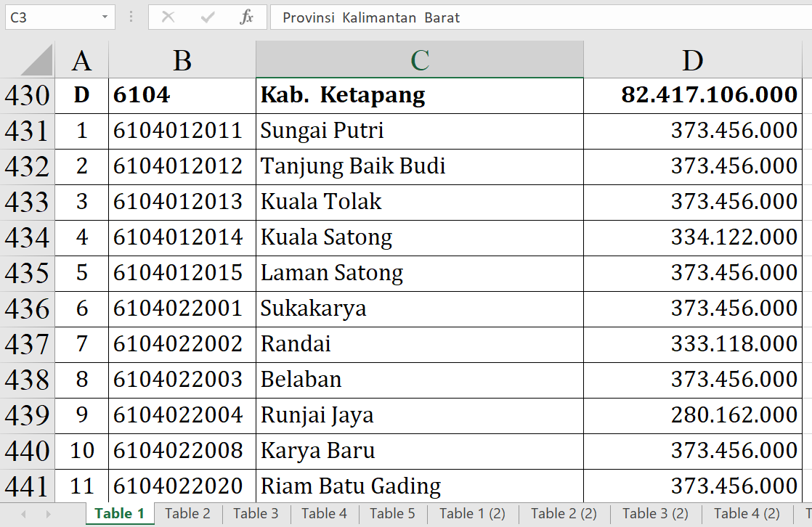Viewport: 812px width, 527px height.
Task: Select row 435 header
Action: click(x=27, y=273)
